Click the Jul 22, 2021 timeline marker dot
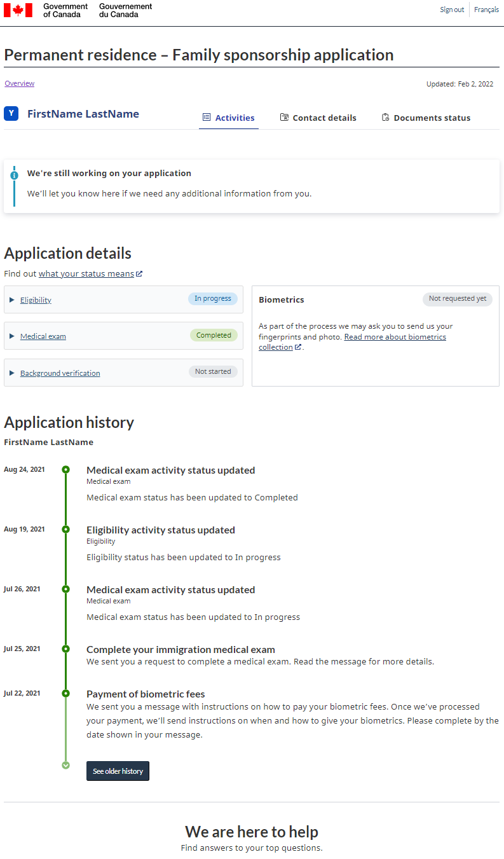This screenshot has height=859, width=504. point(65,694)
